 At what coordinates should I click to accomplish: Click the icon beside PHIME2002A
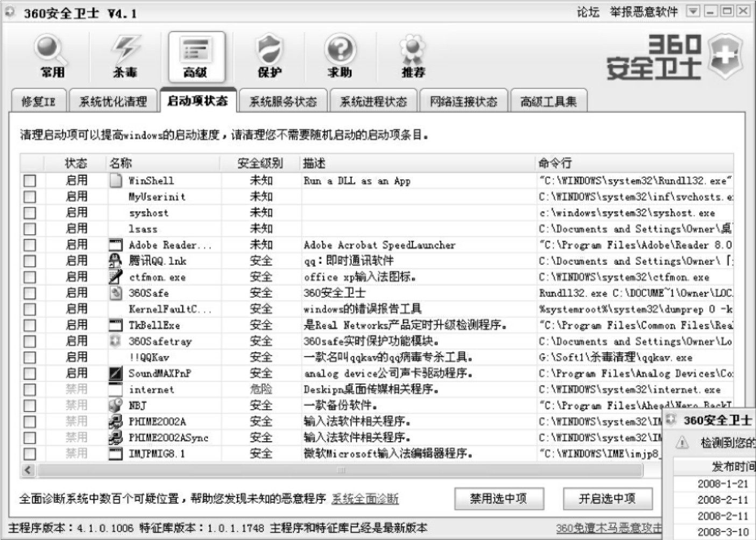coord(116,422)
